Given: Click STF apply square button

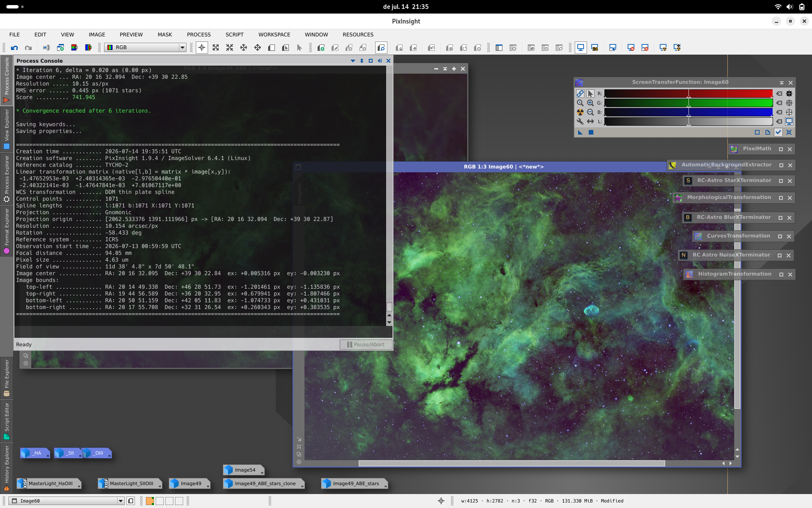Looking at the screenshot, I should 591,133.
